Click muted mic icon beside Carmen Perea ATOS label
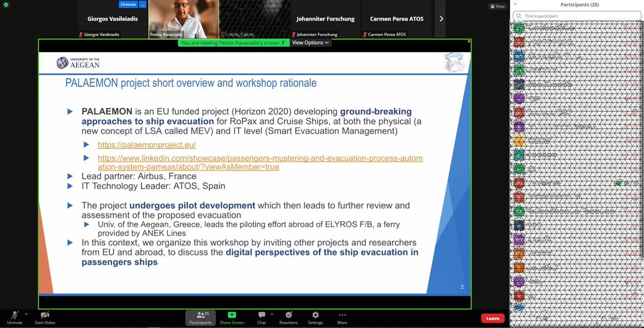Viewport: 644px width, 328px height. coord(365,34)
